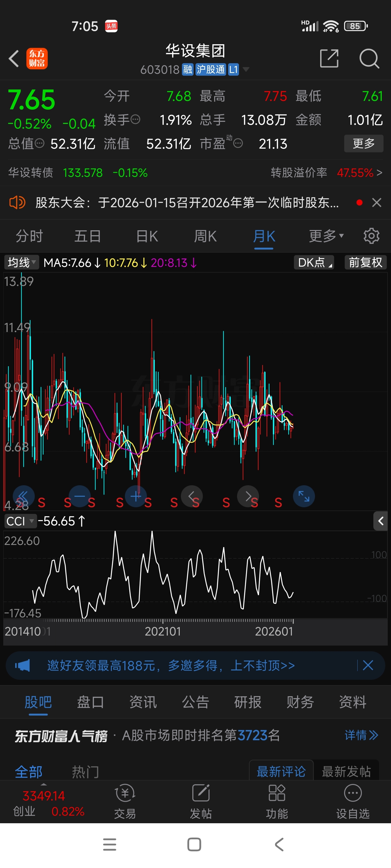Image resolution: width=391 pixels, height=868 pixels.
Task: Switch to 周K chart tab
Action: click(x=205, y=236)
